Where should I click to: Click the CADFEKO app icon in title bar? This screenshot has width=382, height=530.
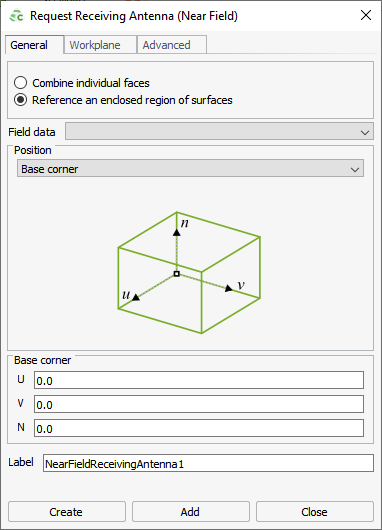click(16, 16)
